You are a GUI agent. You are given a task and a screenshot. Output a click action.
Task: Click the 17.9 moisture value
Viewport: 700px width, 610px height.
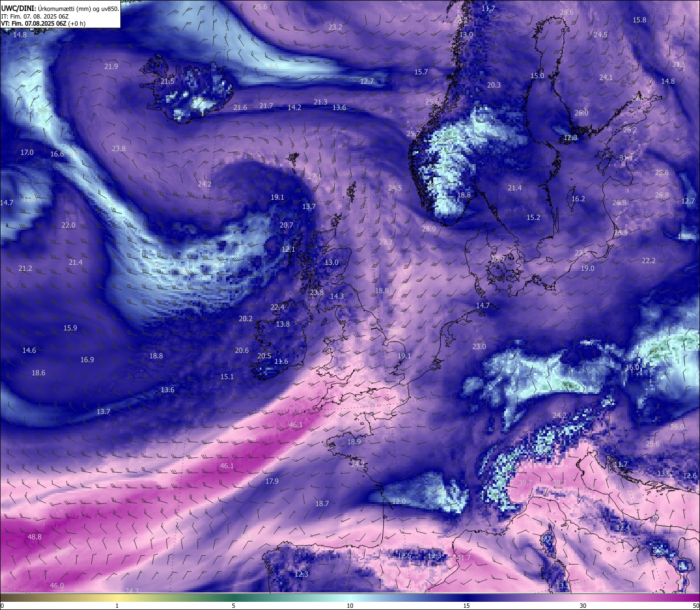pos(272,481)
